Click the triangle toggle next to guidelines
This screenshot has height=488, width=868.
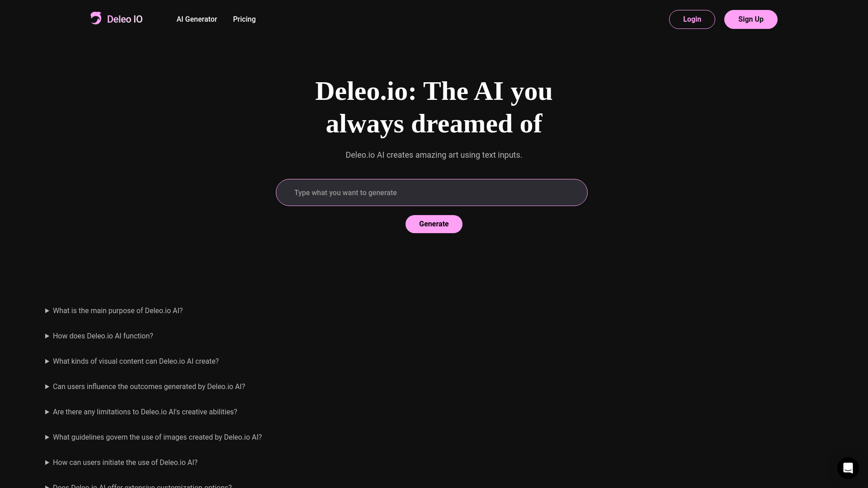point(47,437)
